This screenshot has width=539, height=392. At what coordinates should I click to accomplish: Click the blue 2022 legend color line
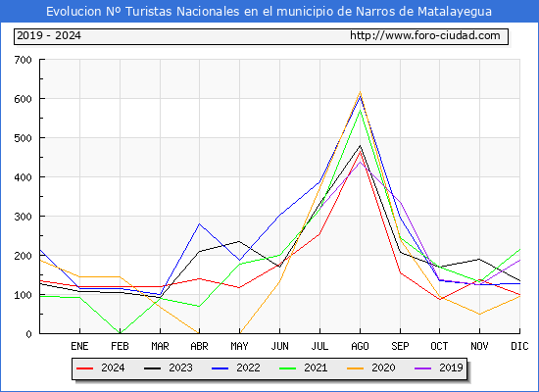[220, 368]
